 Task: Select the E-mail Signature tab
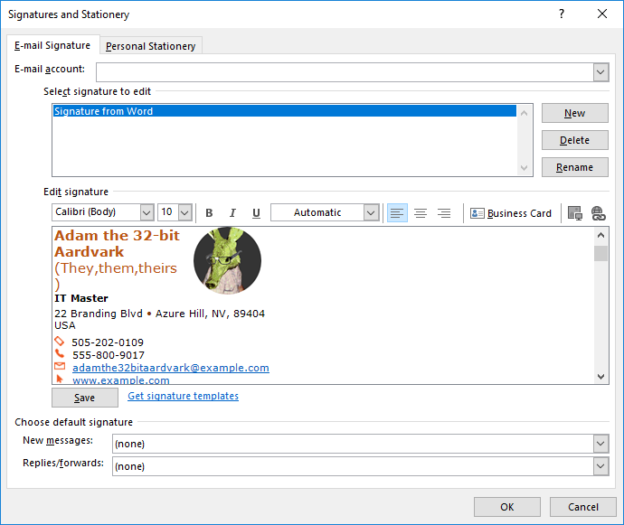tap(52, 46)
